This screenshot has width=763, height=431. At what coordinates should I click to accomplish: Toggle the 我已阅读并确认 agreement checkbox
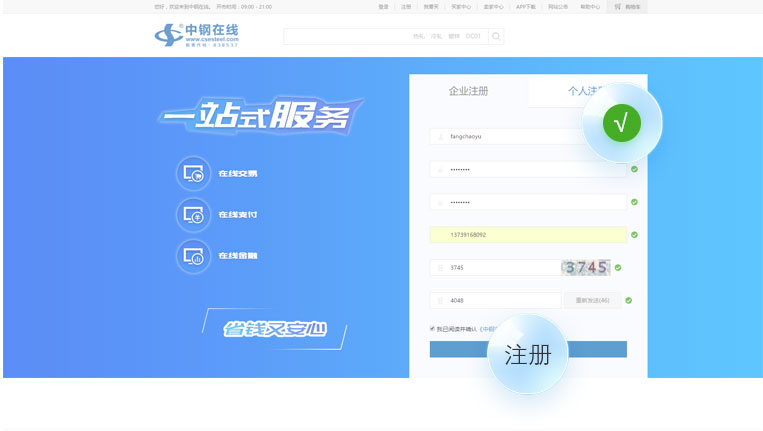(x=432, y=328)
